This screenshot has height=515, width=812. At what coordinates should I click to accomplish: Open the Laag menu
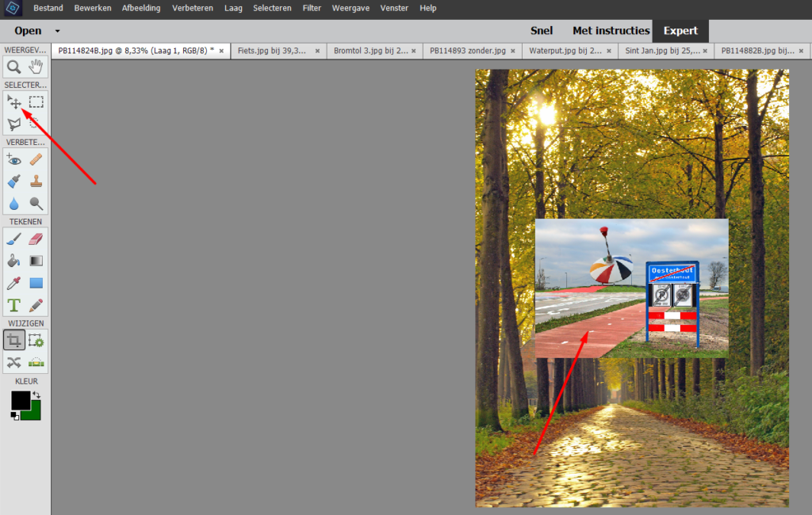[x=233, y=8]
